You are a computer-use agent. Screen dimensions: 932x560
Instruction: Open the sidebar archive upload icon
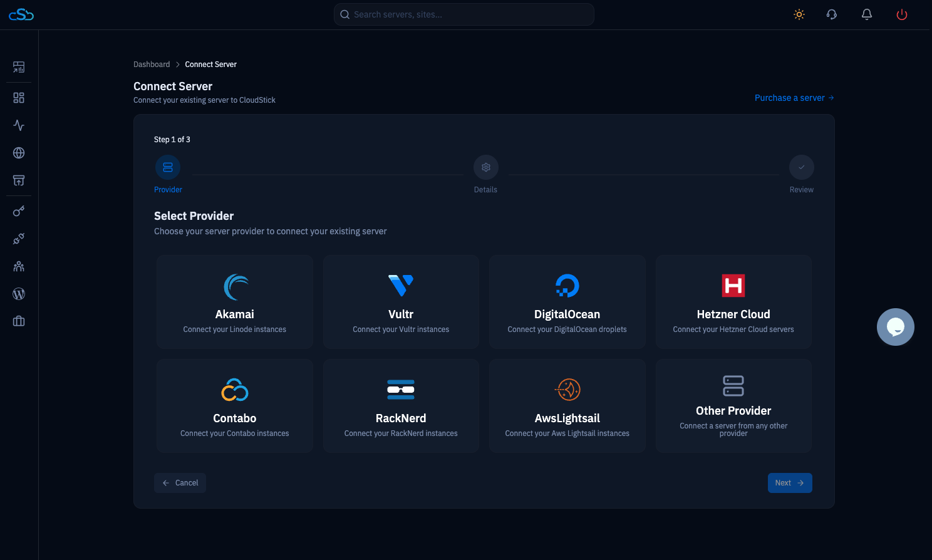pyautogui.click(x=19, y=180)
